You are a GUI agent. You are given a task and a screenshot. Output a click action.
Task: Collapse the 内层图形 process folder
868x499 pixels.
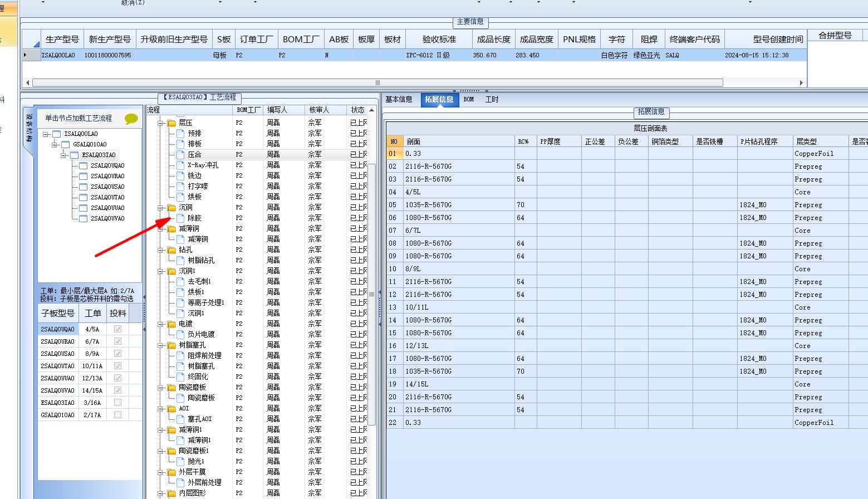coord(161,493)
